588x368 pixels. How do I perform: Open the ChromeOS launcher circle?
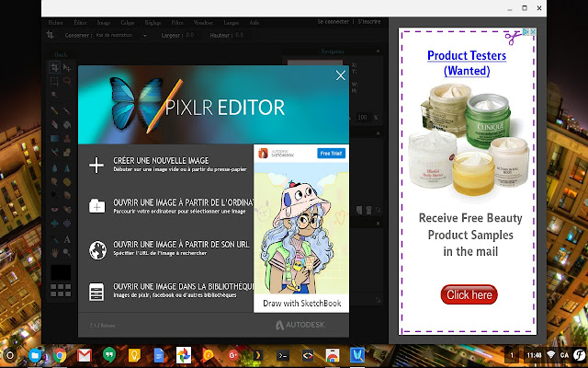pyautogui.click(x=10, y=355)
